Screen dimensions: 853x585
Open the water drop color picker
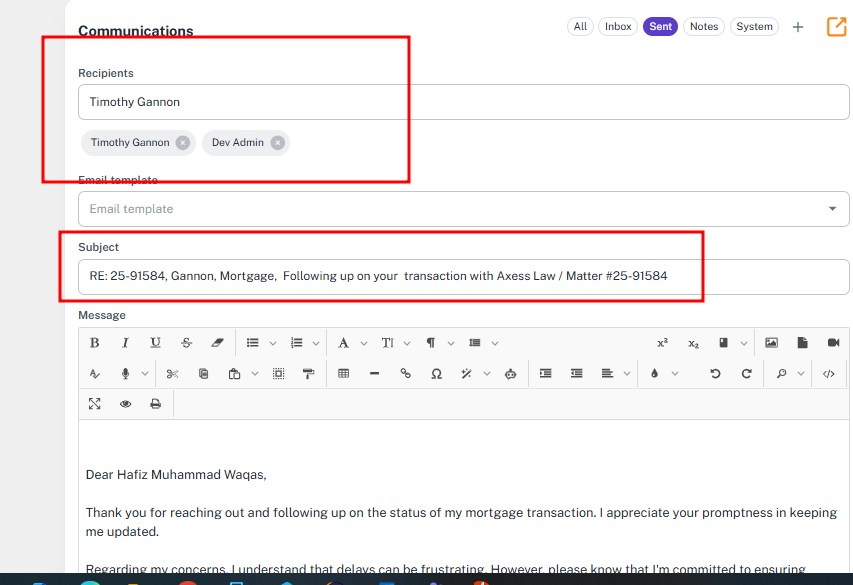[654, 374]
